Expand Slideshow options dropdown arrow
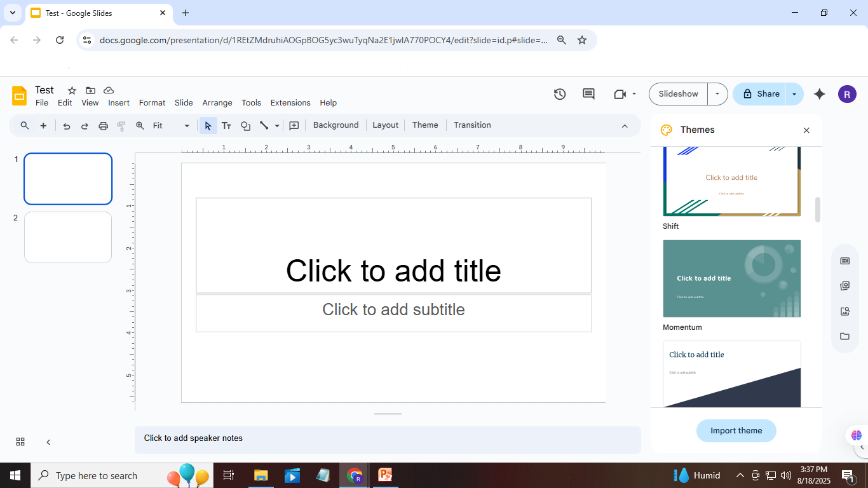Viewport: 868px width, 488px height. pos(717,94)
